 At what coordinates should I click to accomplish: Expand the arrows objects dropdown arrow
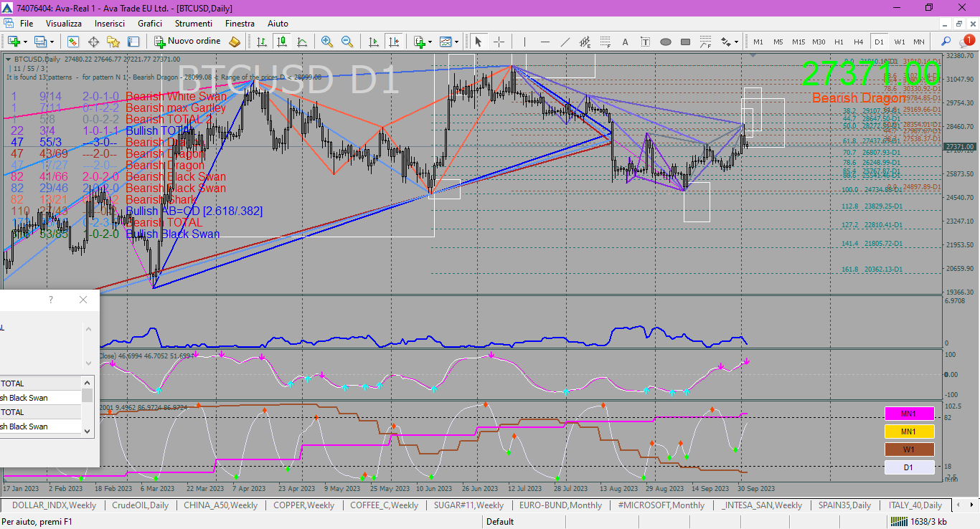tap(736, 42)
